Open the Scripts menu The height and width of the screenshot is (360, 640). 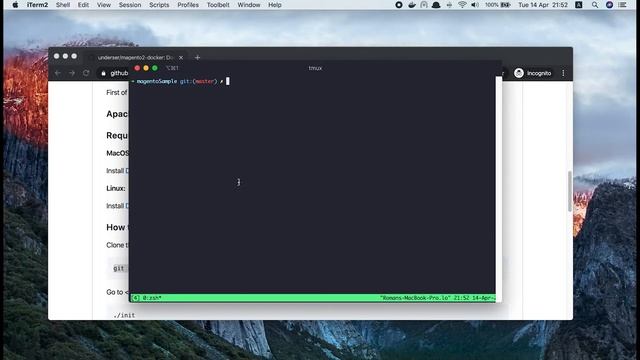159,5
